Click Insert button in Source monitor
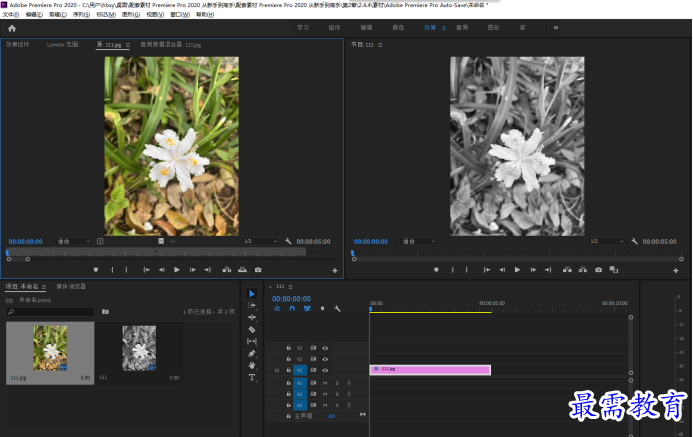 click(227, 270)
